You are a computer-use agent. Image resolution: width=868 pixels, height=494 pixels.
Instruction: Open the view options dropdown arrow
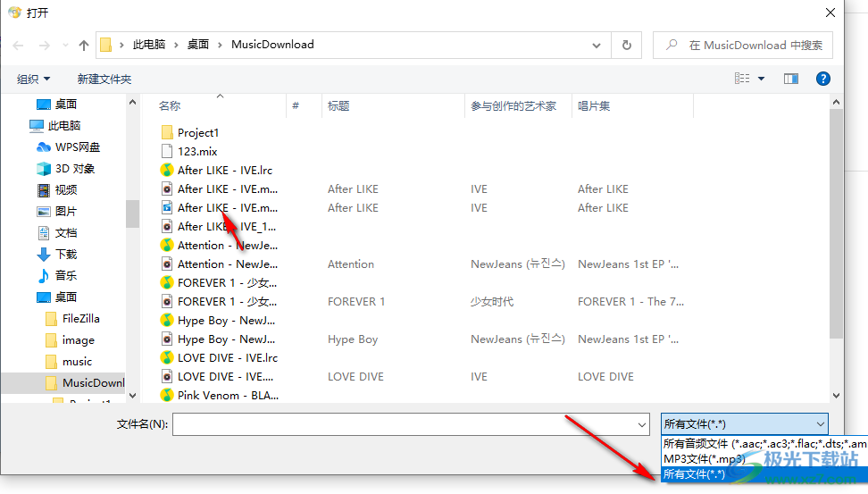click(x=761, y=79)
